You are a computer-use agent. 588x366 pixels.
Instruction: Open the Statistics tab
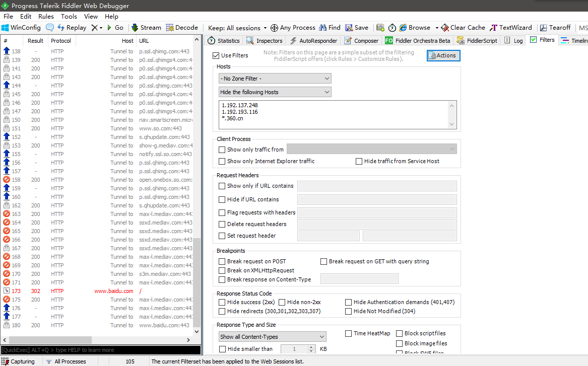point(224,40)
